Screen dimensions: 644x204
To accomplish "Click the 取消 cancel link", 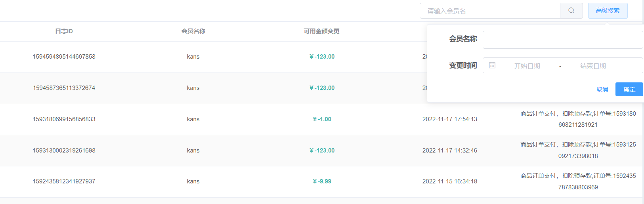I will click(x=602, y=90).
